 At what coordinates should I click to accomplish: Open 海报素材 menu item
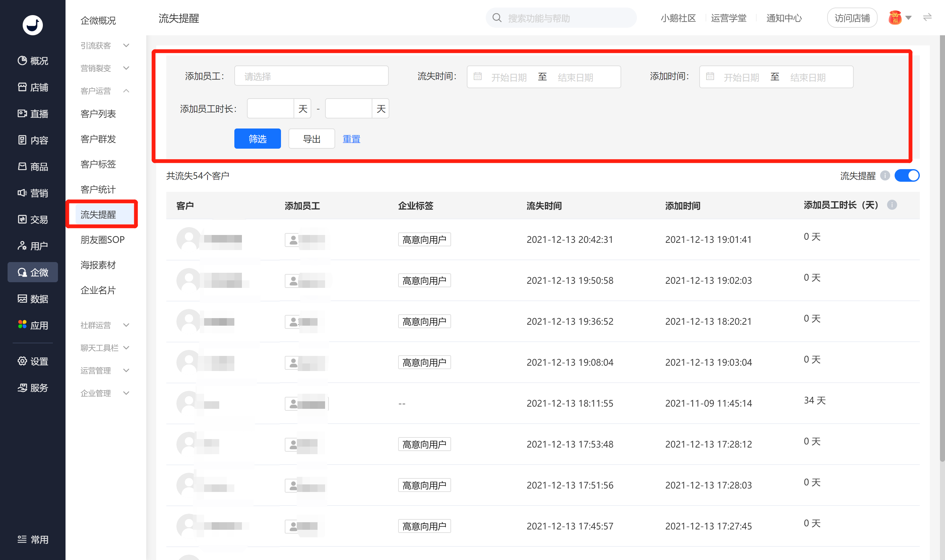98,265
